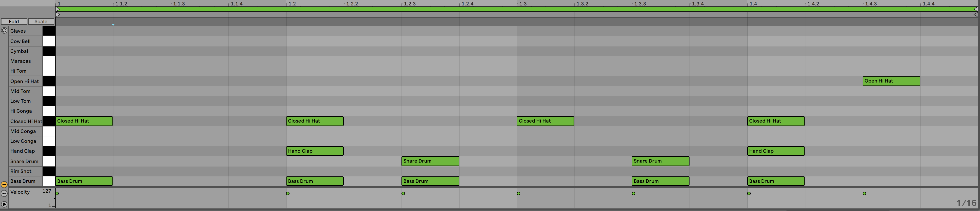
Task: Click the 1.3 beat ruler label
Action: pyautogui.click(x=523, y=4)
